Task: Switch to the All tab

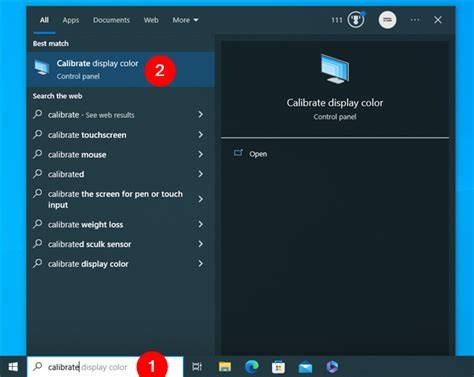Action: [x=44, y=20]
